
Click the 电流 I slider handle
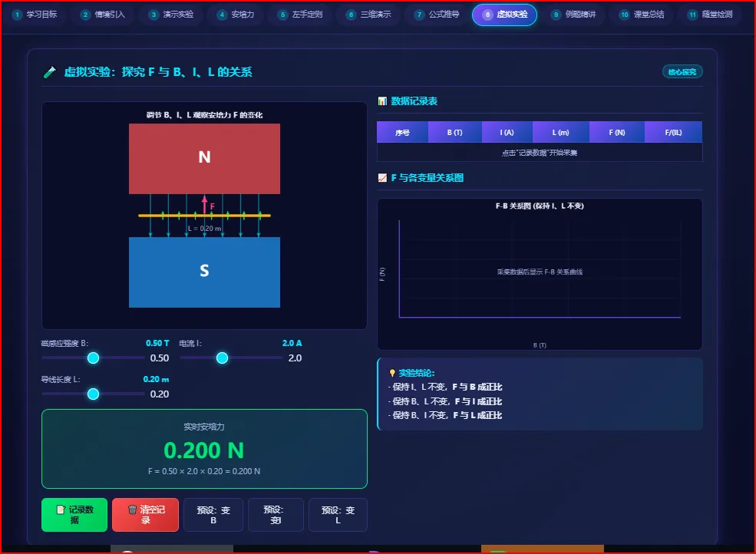coord(222,358)
